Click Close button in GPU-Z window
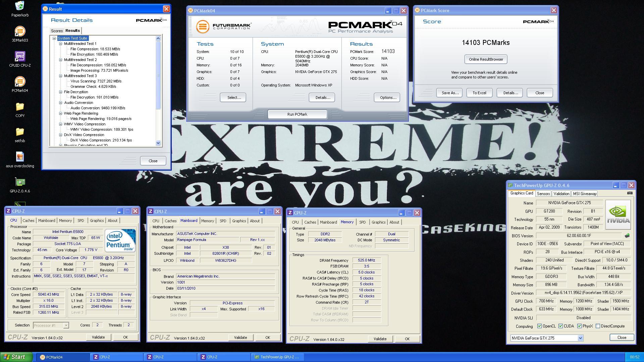The height and width of the screenshot is (362, 644). 622,338
